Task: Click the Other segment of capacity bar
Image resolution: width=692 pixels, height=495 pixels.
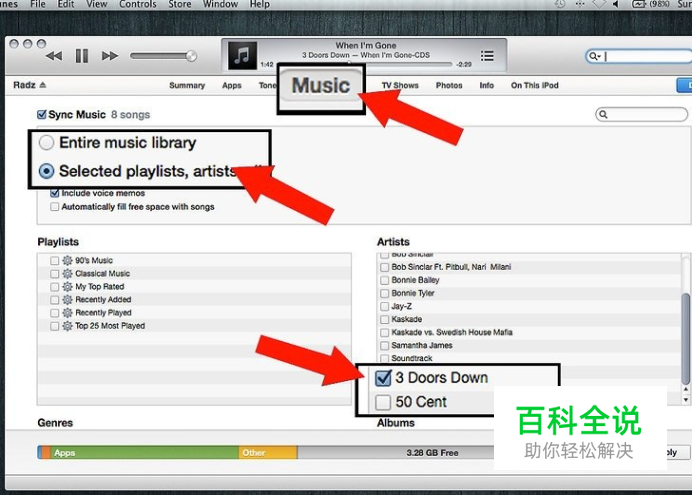Action: click(268, 453)
